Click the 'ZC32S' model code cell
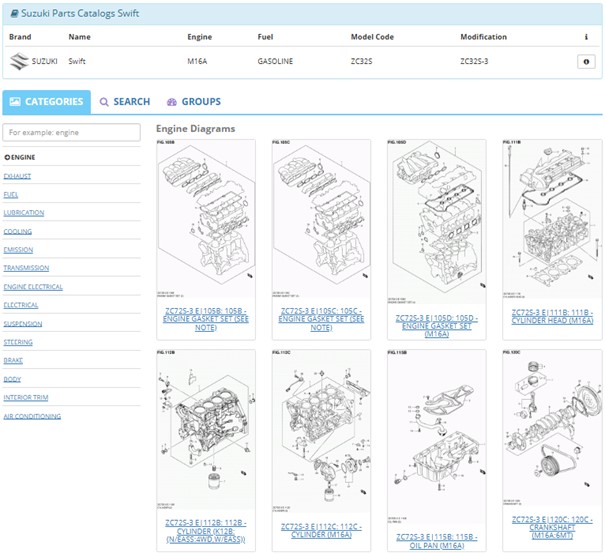 362,61
